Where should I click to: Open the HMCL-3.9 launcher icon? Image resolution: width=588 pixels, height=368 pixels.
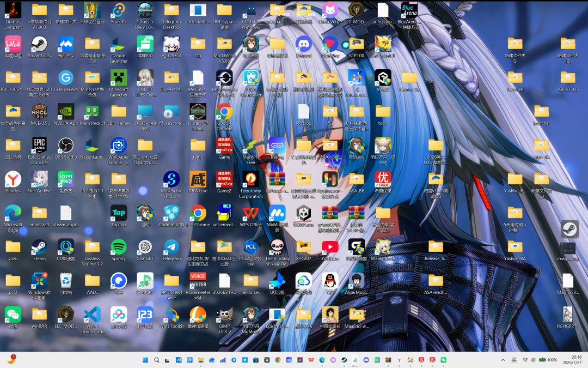(39, 114)
